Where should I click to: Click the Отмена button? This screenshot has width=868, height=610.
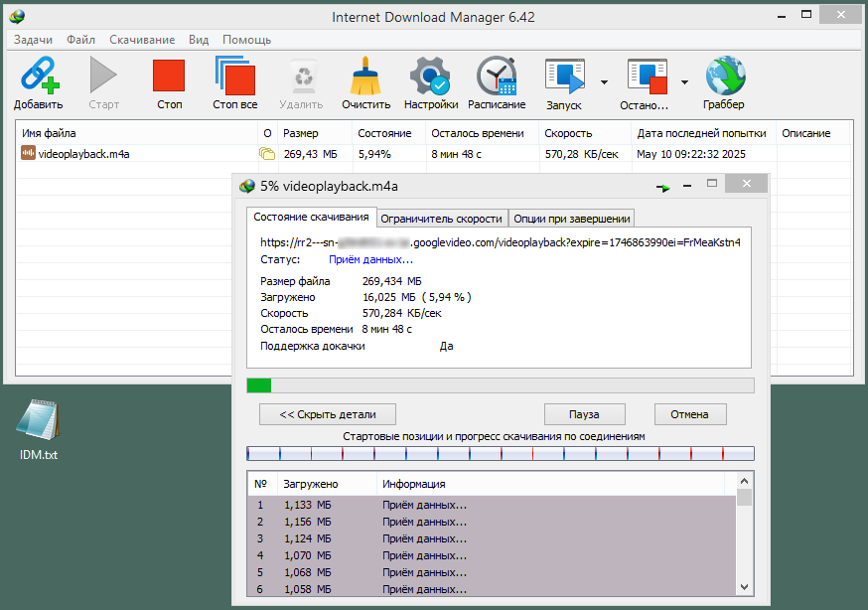point(689,414)
